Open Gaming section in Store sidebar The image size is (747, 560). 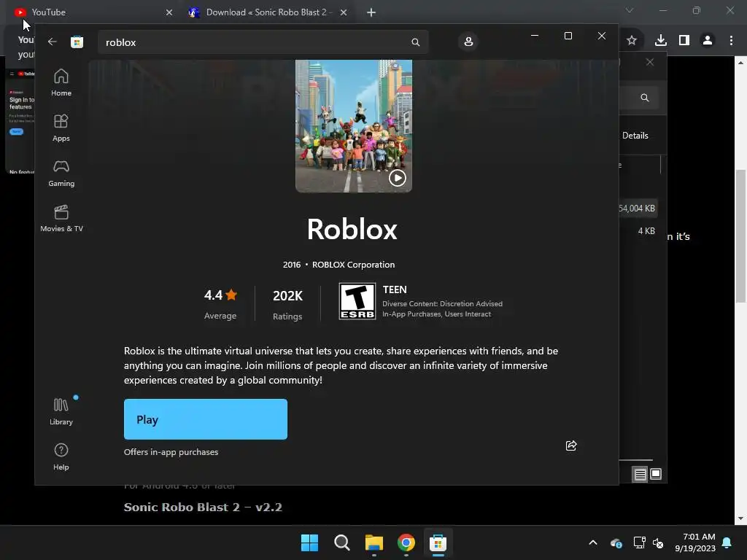click(61, 173)
